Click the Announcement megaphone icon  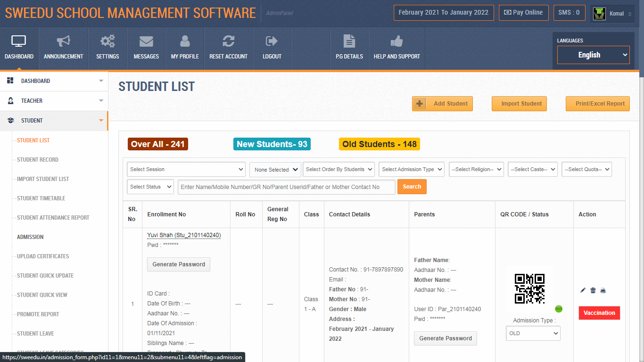click(63, 42)
